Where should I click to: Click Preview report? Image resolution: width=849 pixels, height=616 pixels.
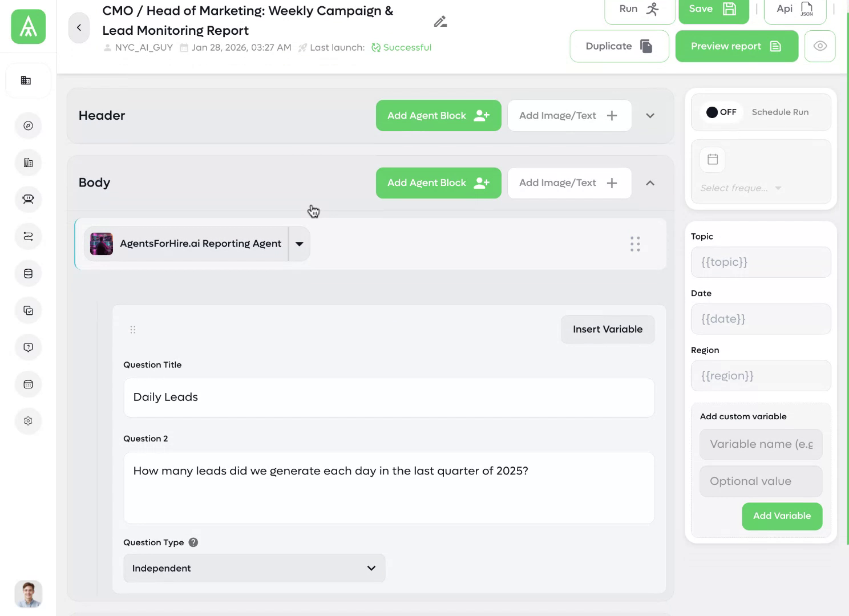737,46
